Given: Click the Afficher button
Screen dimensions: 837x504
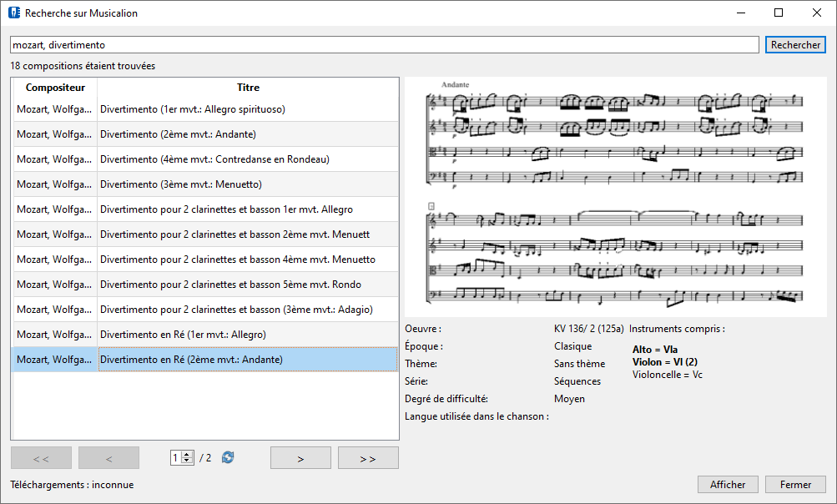Looking at the screenshot, I should click(728, 485).
